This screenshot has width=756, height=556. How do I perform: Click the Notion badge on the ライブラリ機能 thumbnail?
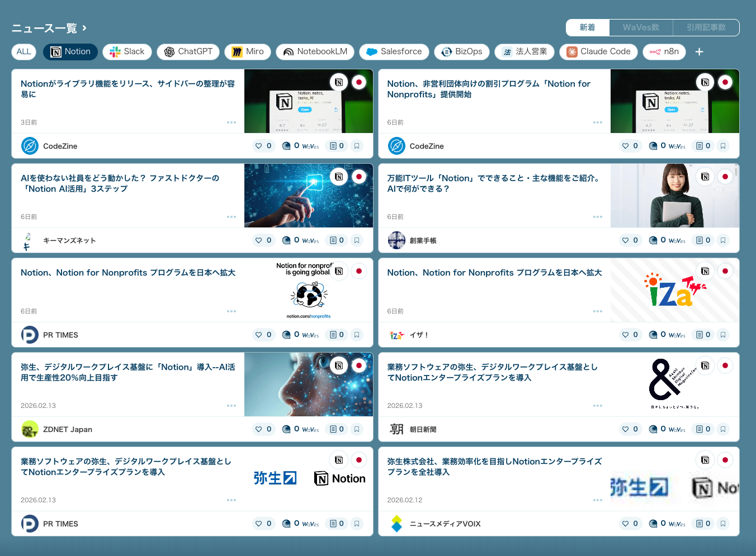coord(339,82)
